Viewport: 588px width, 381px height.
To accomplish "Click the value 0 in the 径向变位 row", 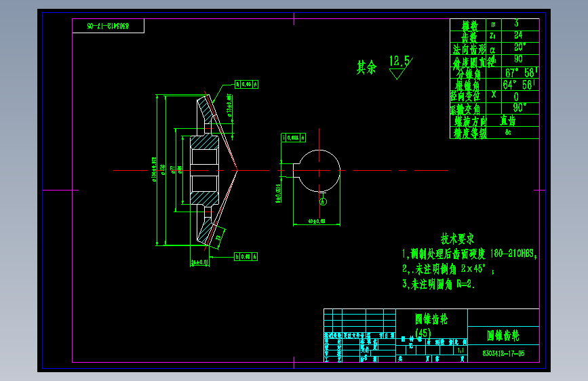I will pos(516,96).
